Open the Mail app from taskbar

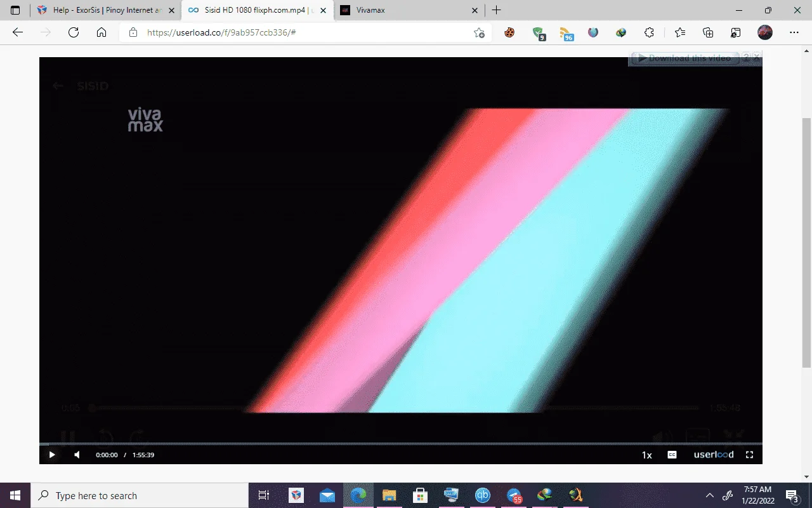click(327, 495)
